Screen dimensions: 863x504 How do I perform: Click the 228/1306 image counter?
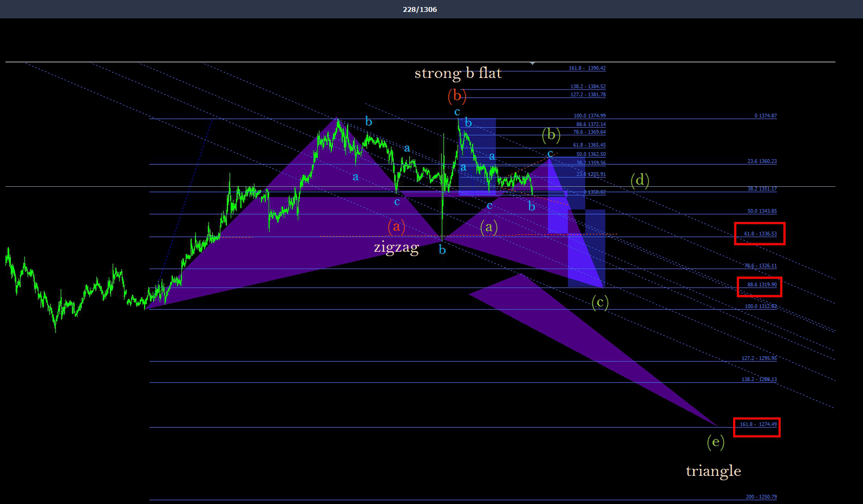(x=420, y=9)
